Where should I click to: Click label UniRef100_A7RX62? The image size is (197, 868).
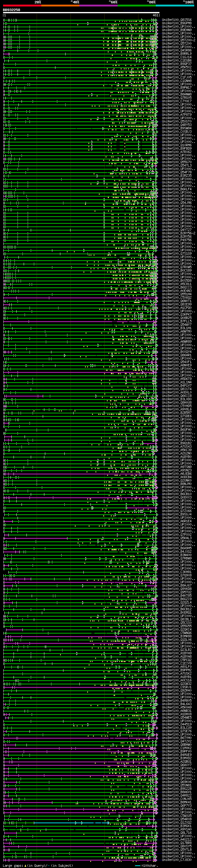click(x=177, y=151)
